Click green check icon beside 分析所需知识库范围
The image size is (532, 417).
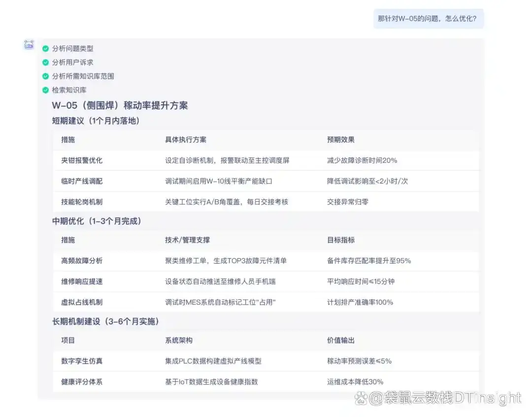tap(45, 76)
